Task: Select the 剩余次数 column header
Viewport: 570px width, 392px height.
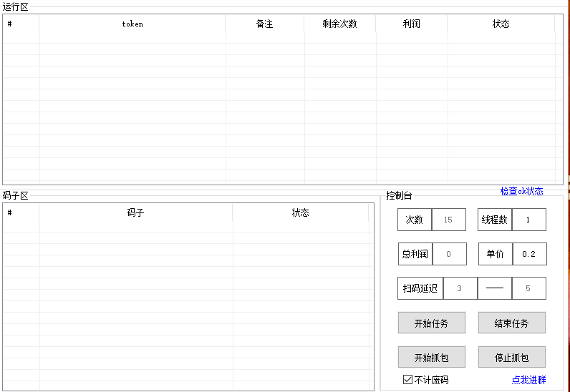Action: (x=339, y=24)
